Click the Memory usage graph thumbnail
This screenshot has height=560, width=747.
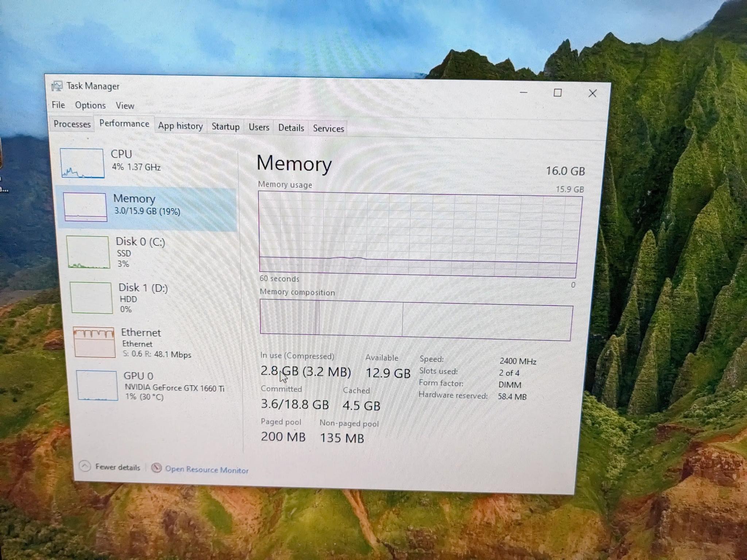(85, 207)
